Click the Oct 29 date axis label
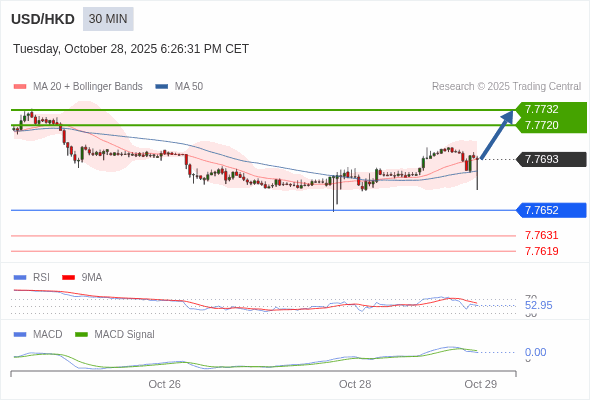Image resolution: width=590 pixels, height=400 pixels. pos(481,384)
